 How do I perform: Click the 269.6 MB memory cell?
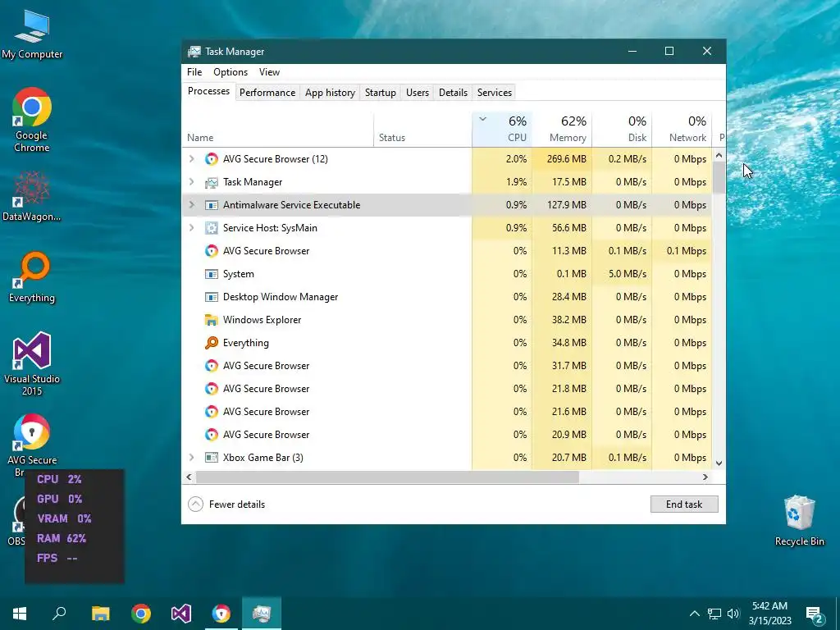click(x=562, y=158)
